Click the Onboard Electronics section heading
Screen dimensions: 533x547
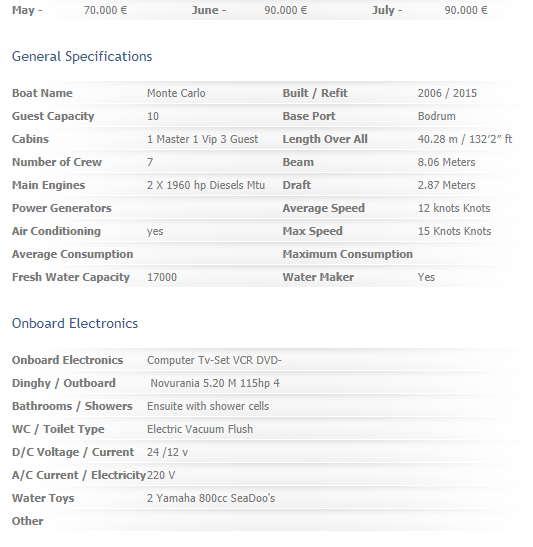[75, 323]
